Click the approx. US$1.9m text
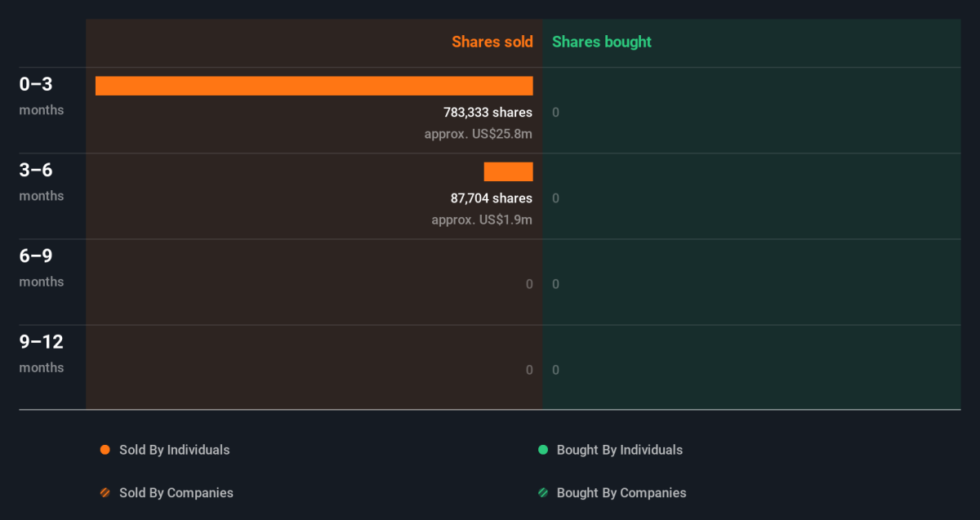The height and width of the screenshot is (520, 980). pyautogui.click(x=482, y=220)
